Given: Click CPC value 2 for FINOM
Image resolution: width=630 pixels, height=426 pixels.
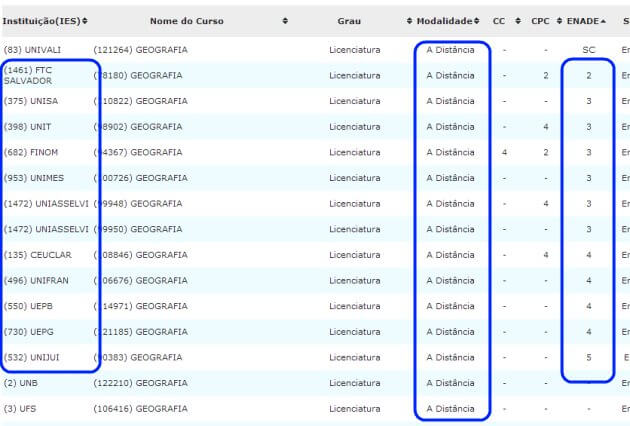Looking at the screenshot, I should tap(546, 152).
